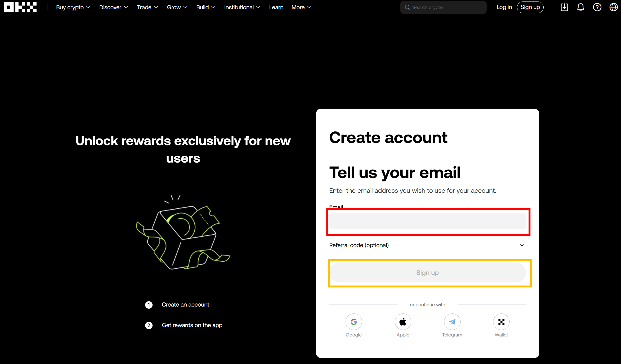Continue with Telegram
This screenshot has width=621, height=364.
(x=452, y=325)
